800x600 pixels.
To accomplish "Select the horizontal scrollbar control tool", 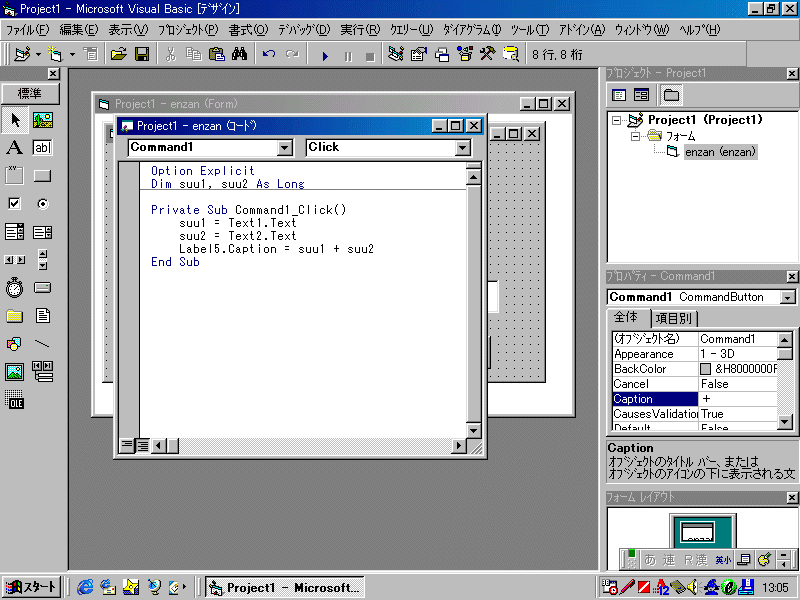I will [x=15, y=260].
